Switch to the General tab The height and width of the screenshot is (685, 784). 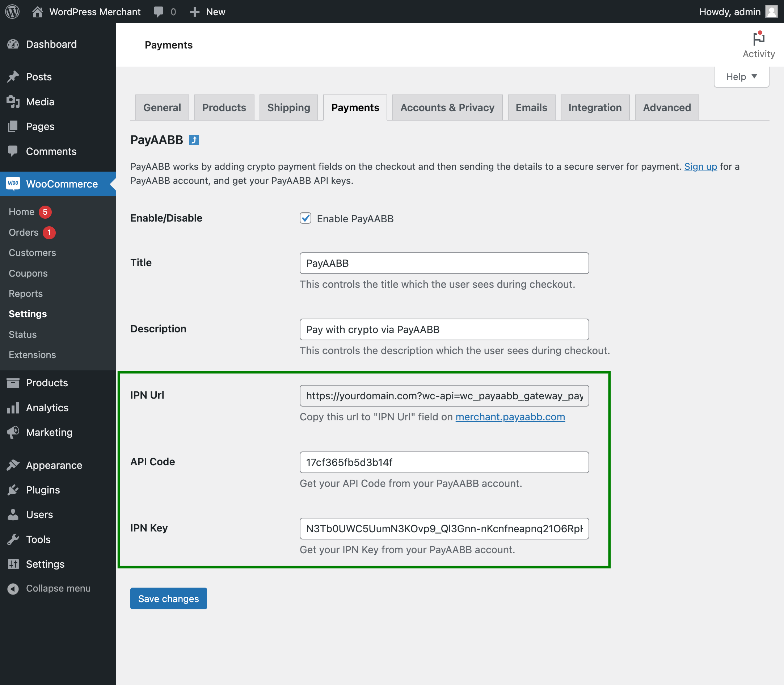click(162, 108)
